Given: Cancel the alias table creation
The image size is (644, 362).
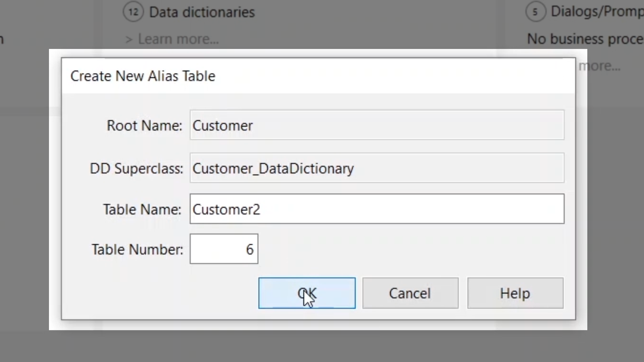Looking at the screenshot, I should [x=410, y=293].
